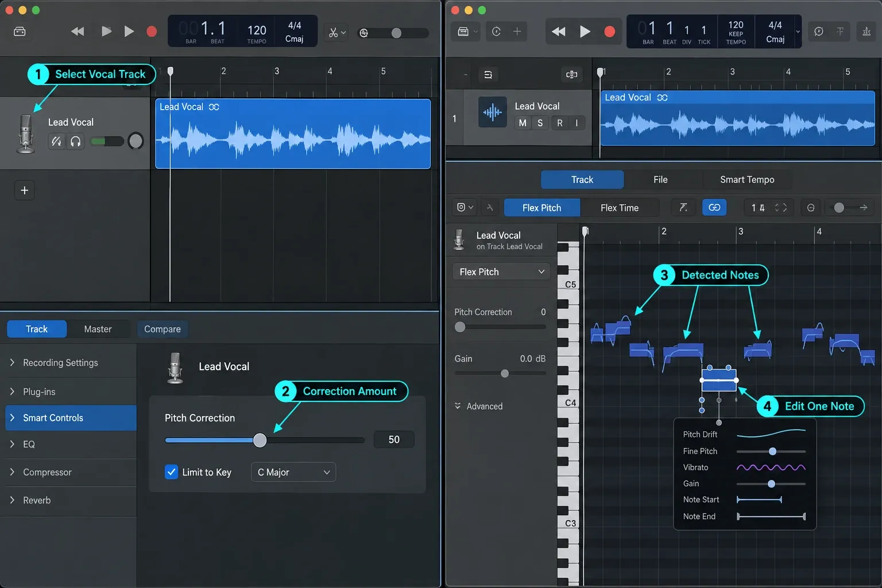Record-enable Lead Vocal with the R button
The width and height of the screenshot is (882, 588).
(560, 123)
